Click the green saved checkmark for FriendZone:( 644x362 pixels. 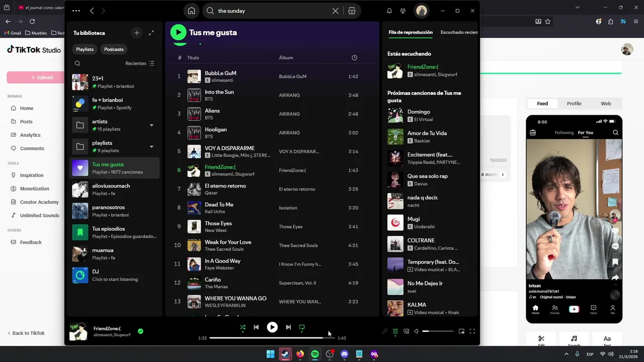click(x=140, y=331)
